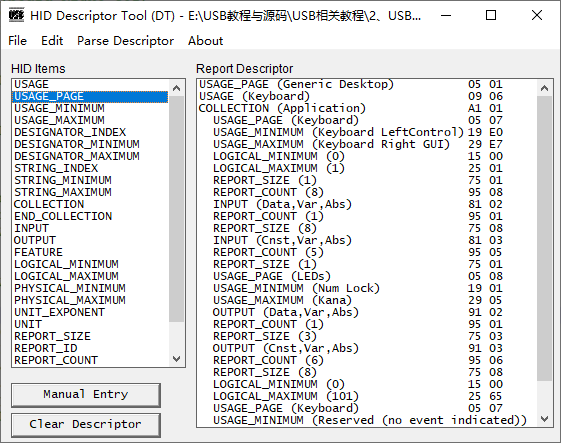Open the File menu
561x443 pixels.
pyautogui.click(x=18, y=41)
